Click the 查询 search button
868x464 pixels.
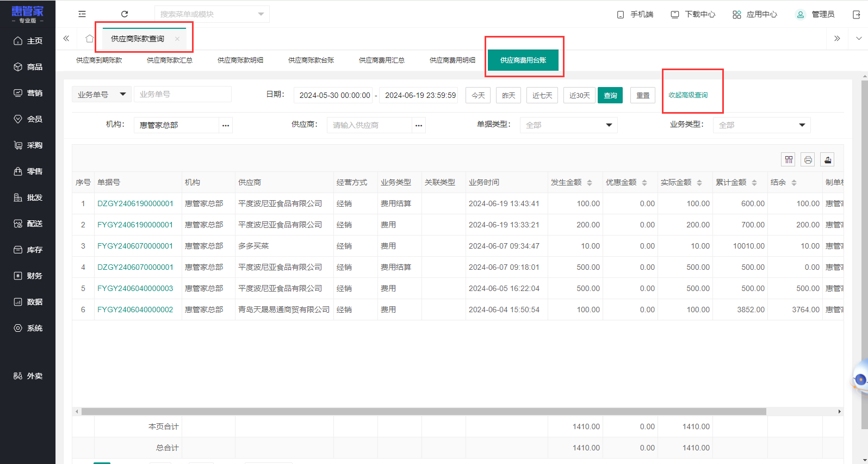point(610,95)
